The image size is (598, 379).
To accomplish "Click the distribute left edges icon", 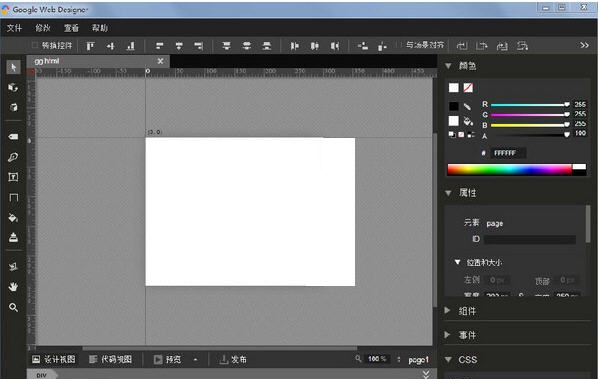I will point(294,46).
